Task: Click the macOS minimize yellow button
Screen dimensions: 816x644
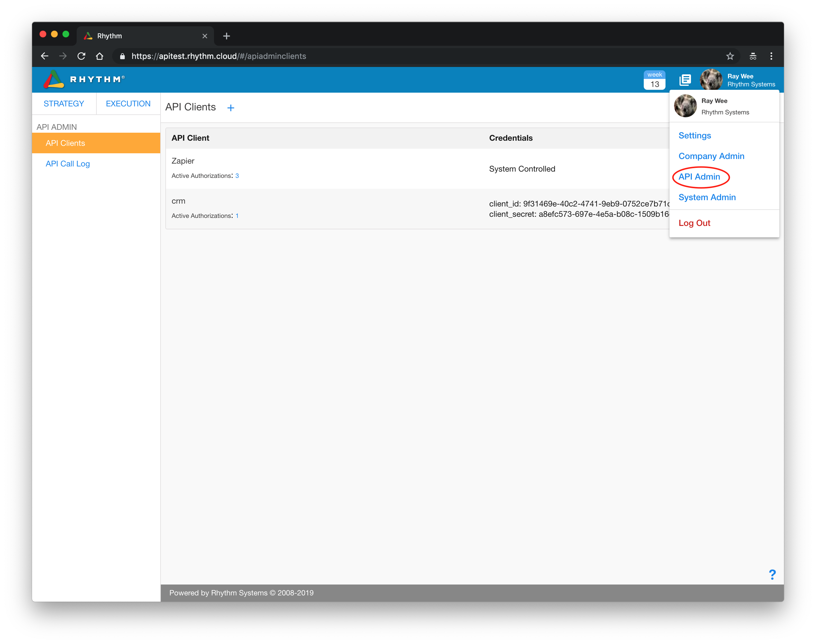Action: (54, 34)
